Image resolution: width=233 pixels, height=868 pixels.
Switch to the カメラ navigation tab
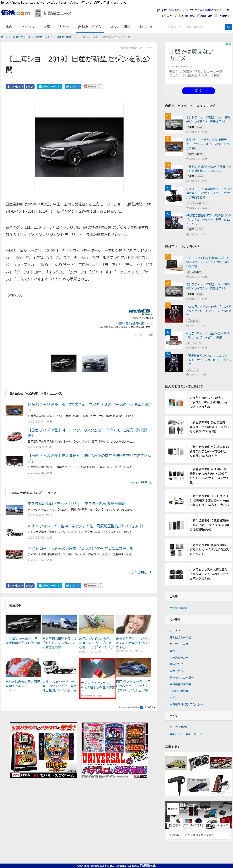[x=64, y=27]
